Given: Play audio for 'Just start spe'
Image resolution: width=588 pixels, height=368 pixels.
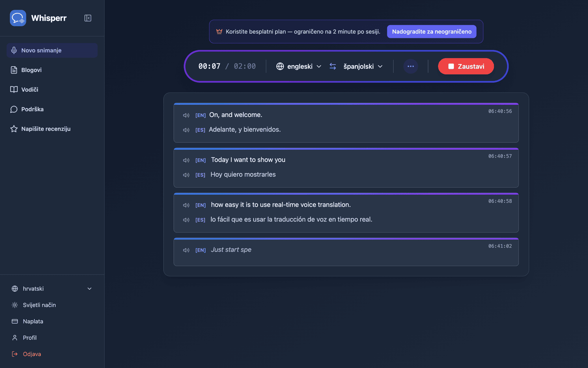Looking at the screenshot, I should tap(186, 250).
